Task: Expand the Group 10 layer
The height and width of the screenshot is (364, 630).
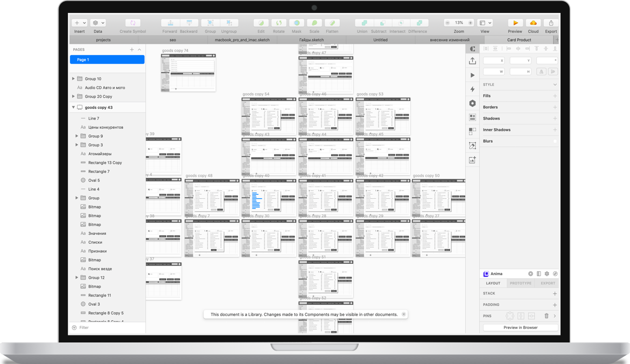Action: tap(73, 79)
